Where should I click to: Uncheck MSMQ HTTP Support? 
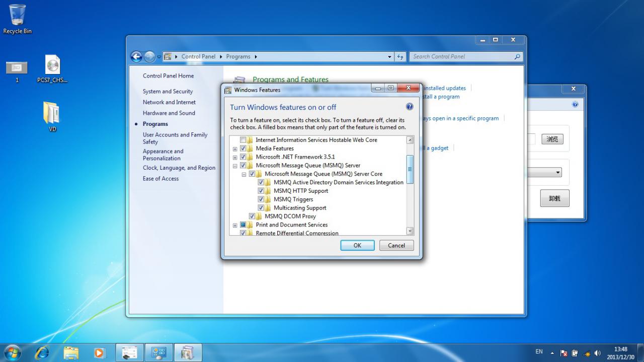(x=261, y=191)
